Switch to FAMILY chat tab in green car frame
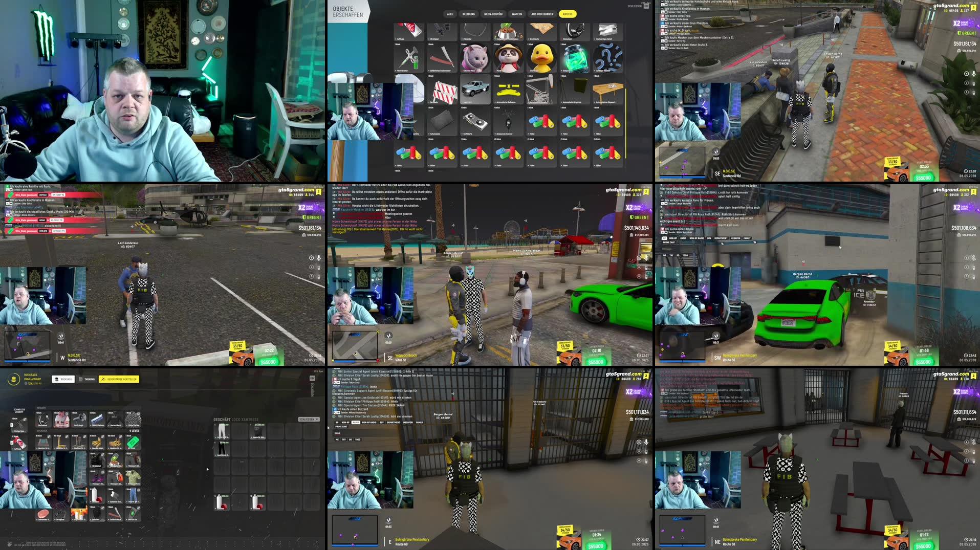 (x=747, y=238)
